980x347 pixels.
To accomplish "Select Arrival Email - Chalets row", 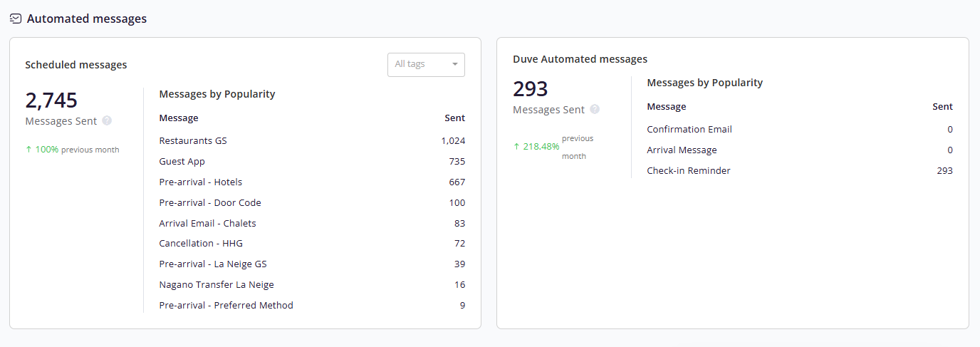I will (x=312, y=224).
